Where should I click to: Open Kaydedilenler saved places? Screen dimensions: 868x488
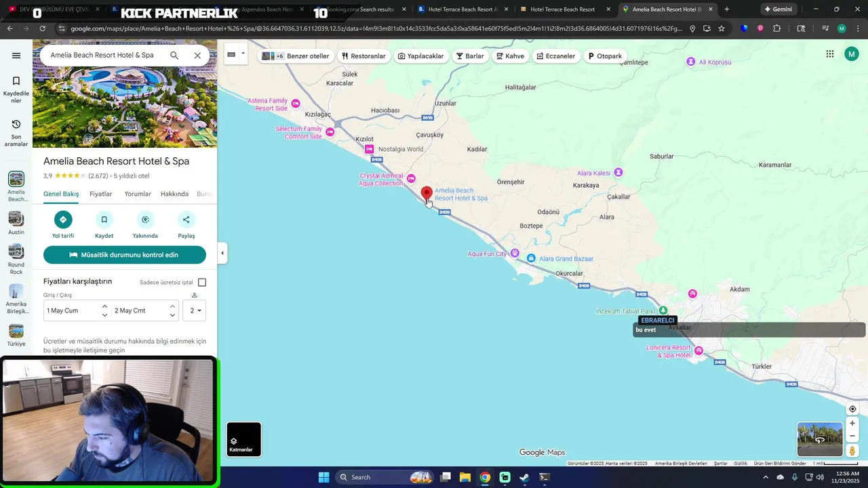click(16, 90)
